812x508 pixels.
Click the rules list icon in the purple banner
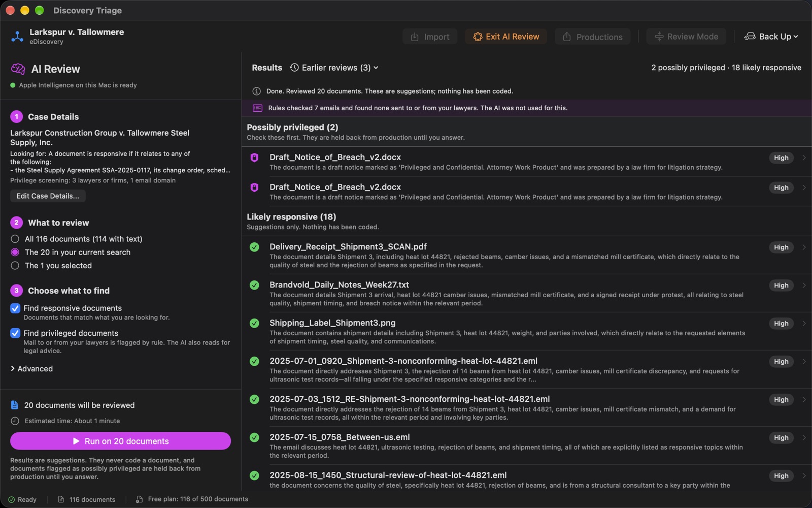click(258, 108)
